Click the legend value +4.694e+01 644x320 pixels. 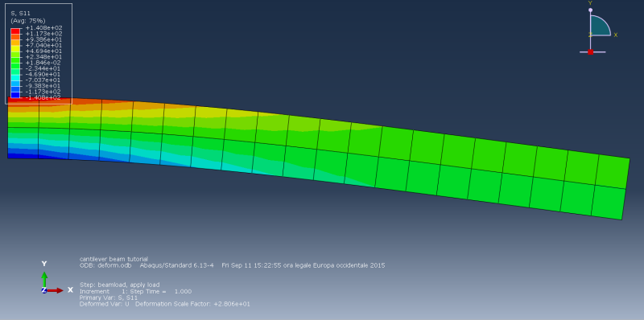43,51
